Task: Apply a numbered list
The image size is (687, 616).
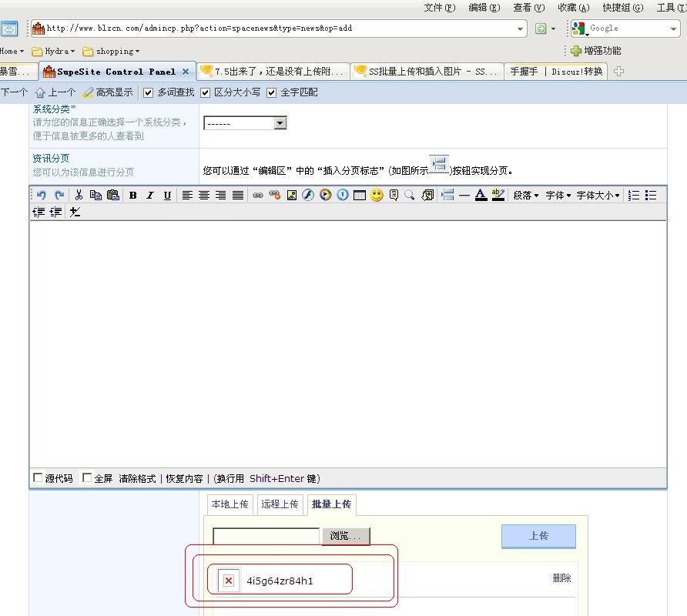Action: [x=634, y=196]
